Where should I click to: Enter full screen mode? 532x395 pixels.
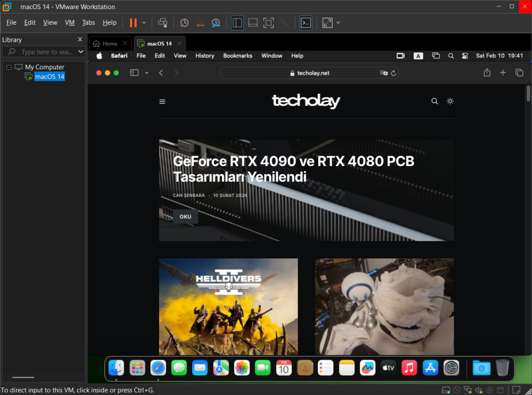268,23
